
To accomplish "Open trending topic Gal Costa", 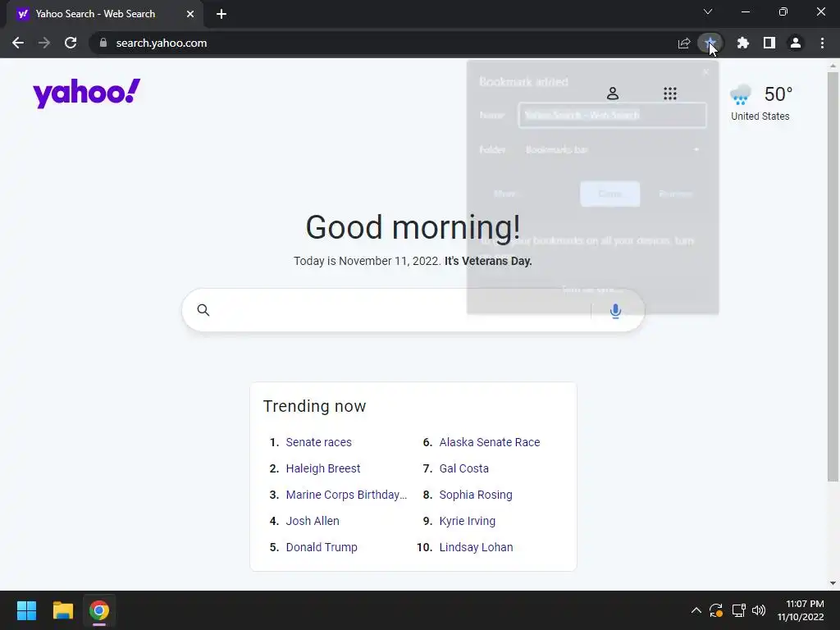I will [x=464, y=468].
